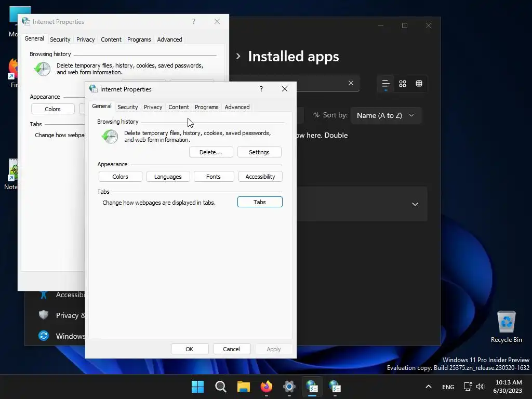Select Programs tab in back Internet Properties window
The width and height of the screenshot is (532, 399).
pyautogui.click(x=139, y=39)
